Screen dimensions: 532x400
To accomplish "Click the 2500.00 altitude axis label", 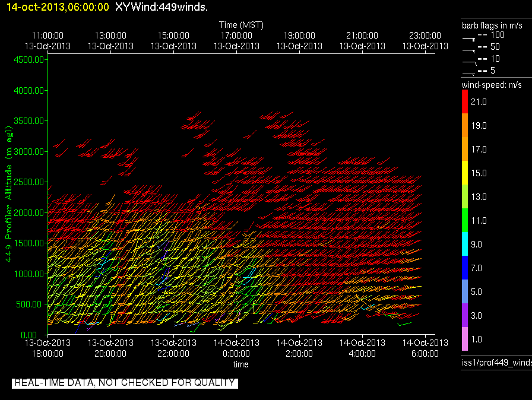I will coord(29,182).
